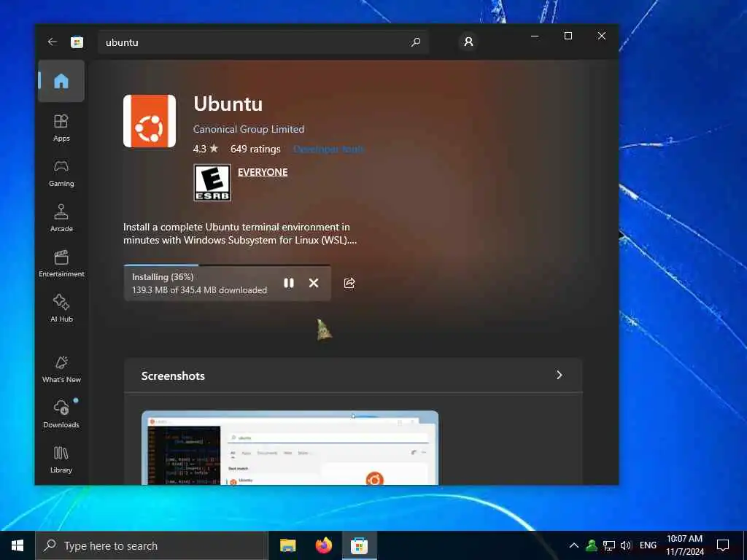
Task: Open File Explorer from taskbar
Action: click(x=287, y=545)
